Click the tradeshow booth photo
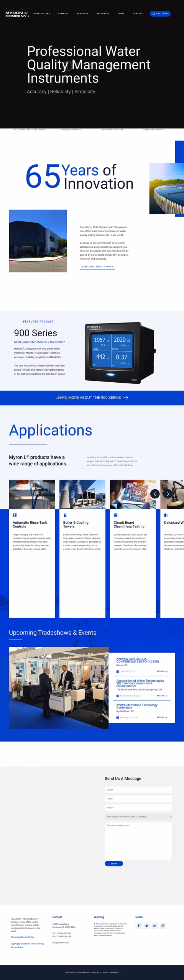 coord(59,688)
